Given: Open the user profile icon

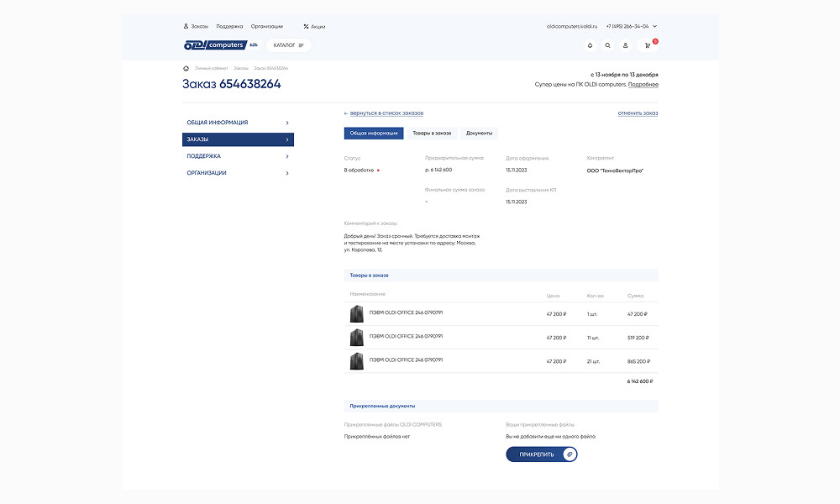Looking at the screenshot, I should 625,45.
